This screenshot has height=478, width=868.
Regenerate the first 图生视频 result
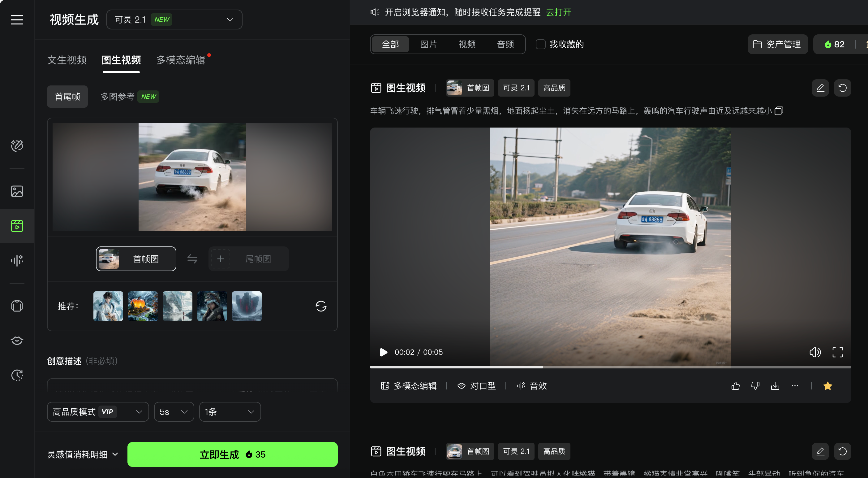pos(842,88)
